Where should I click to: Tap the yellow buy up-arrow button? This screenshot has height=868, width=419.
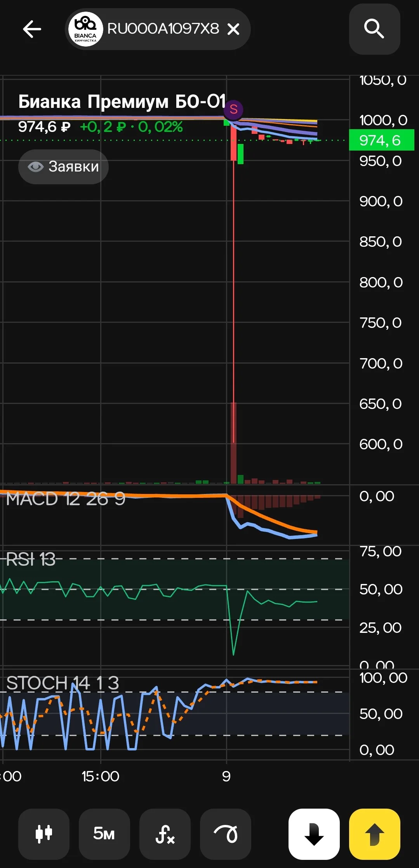375,834
